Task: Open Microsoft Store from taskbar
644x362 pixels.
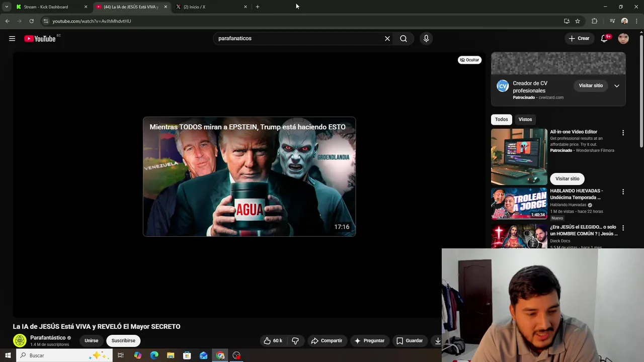Action: click(x=187, y=355)
